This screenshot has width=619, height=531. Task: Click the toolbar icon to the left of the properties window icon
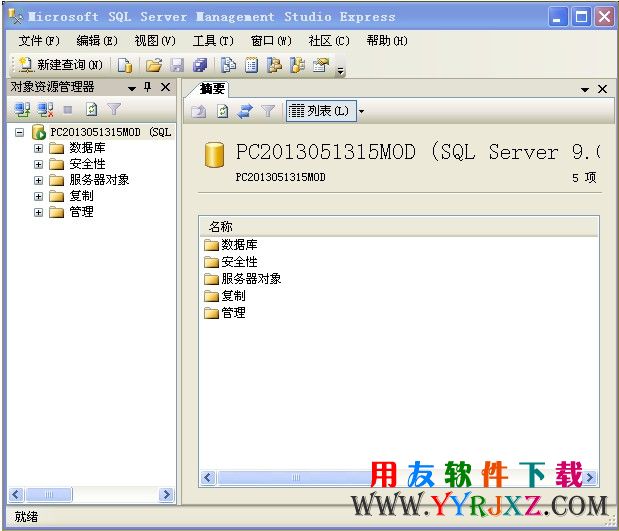(x=297, y=65)
